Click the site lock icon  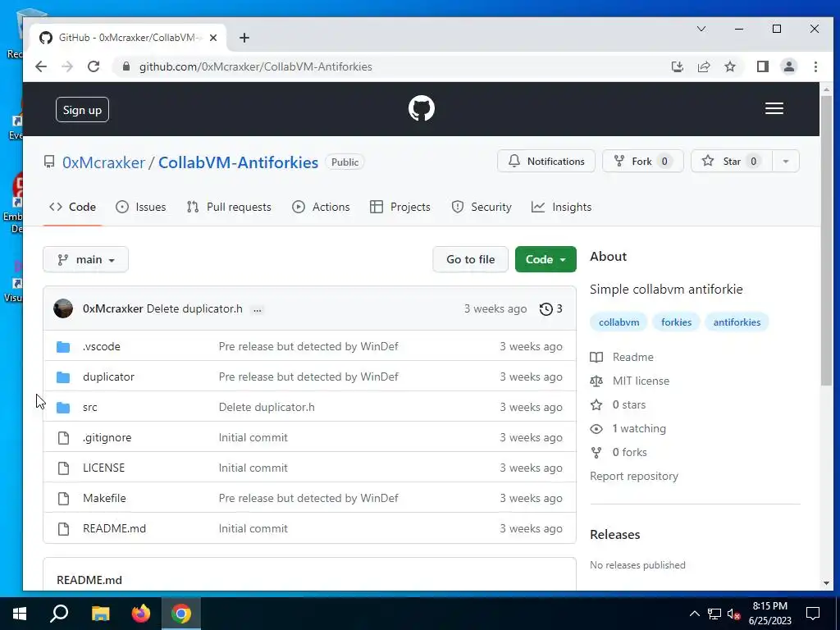pos(126,66)
